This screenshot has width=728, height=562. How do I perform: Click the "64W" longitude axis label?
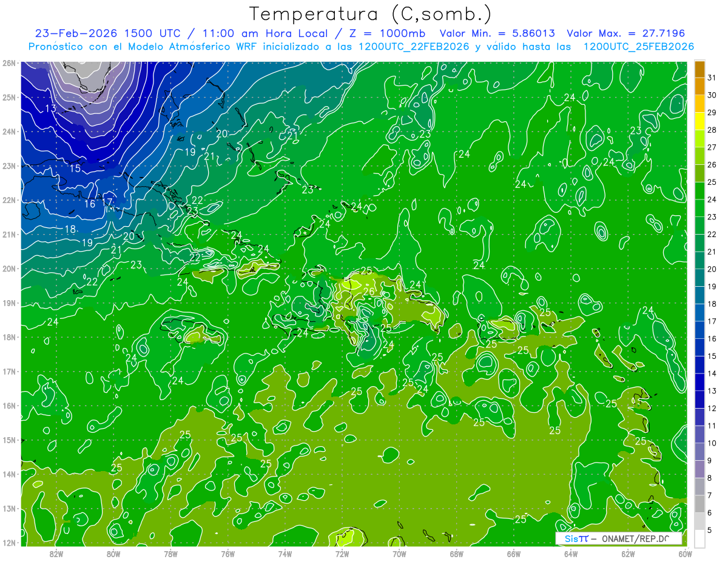(x=570, y=554)
